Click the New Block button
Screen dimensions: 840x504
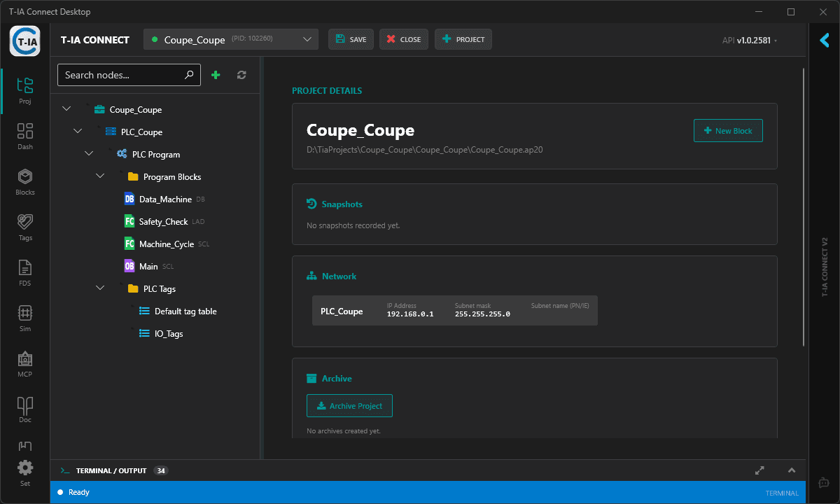click(x=728, y=131)
